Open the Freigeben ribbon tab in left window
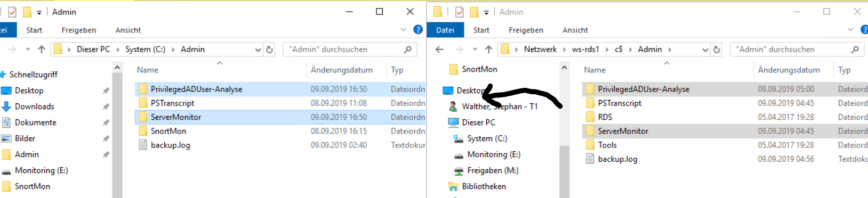 tap(79, 30)
